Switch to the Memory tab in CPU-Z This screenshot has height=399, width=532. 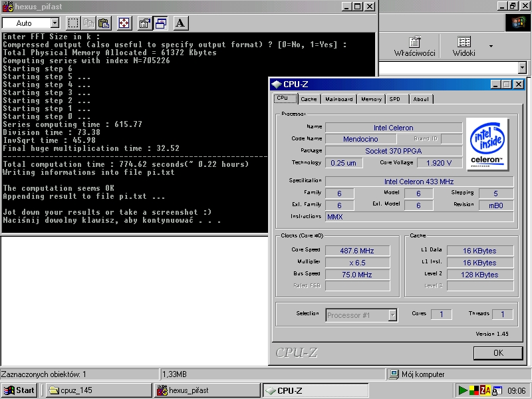tap(371, 99)
